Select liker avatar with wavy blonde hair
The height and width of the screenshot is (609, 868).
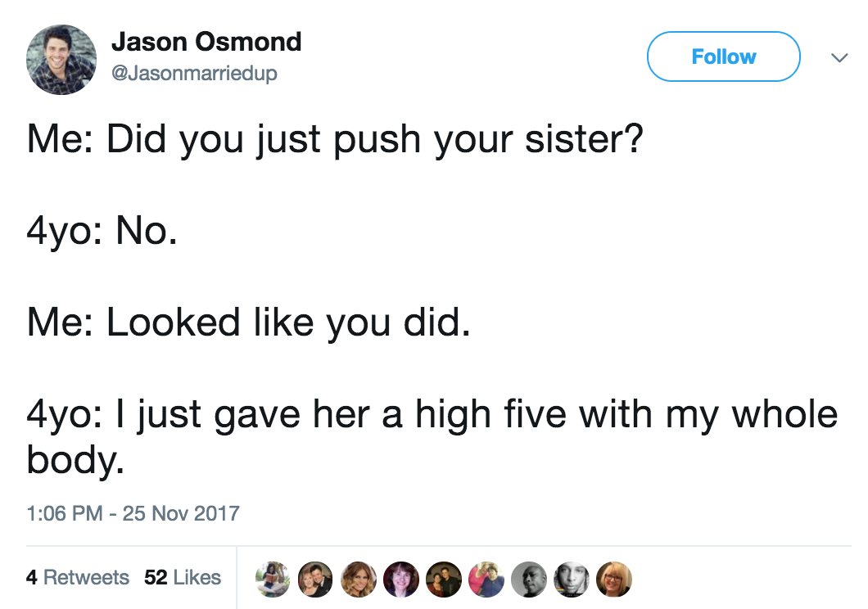click(358, 580)
